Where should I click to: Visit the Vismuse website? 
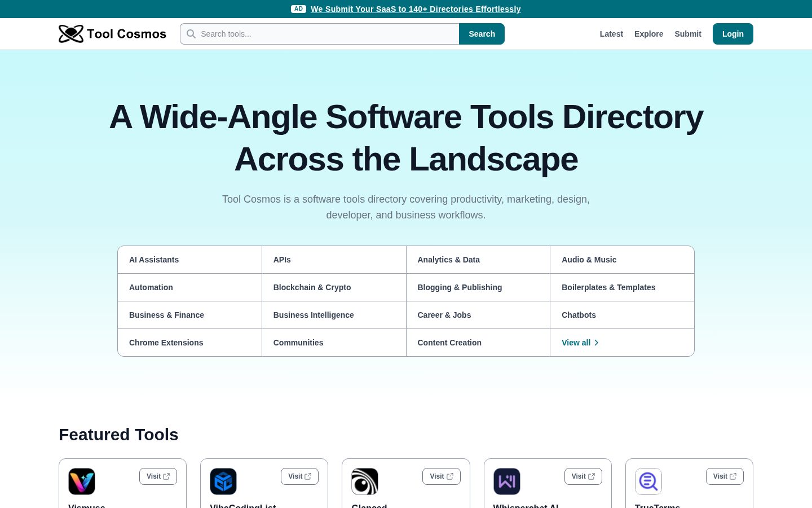click(158, 476)
